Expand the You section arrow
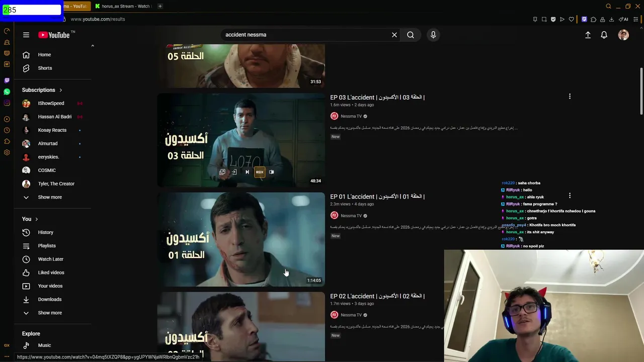Screen dimensions: 644x362 point(36,219)
